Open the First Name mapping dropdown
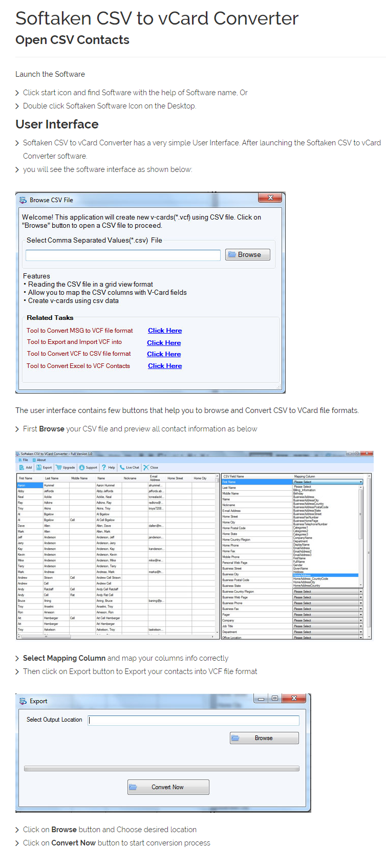This screenshot has height=868, width=386. 328,482
